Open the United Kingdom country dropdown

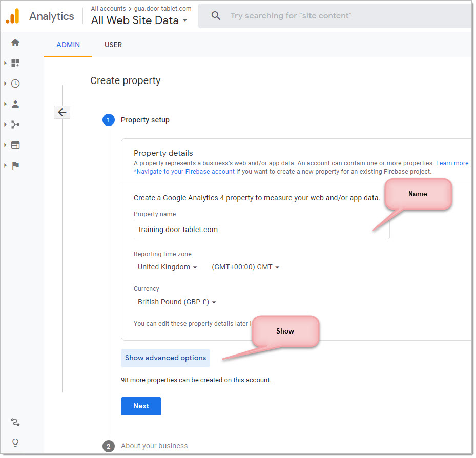click(168, 268)
